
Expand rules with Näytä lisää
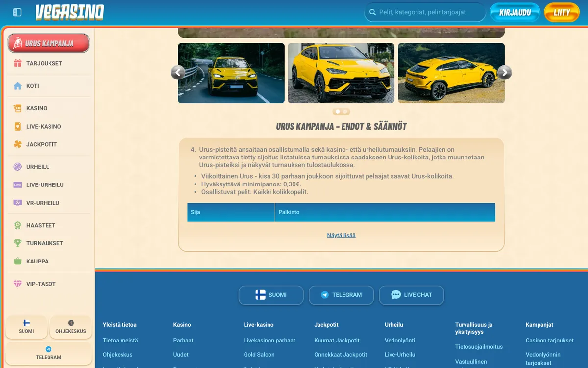pyautogui.click(x=341, y=236)
